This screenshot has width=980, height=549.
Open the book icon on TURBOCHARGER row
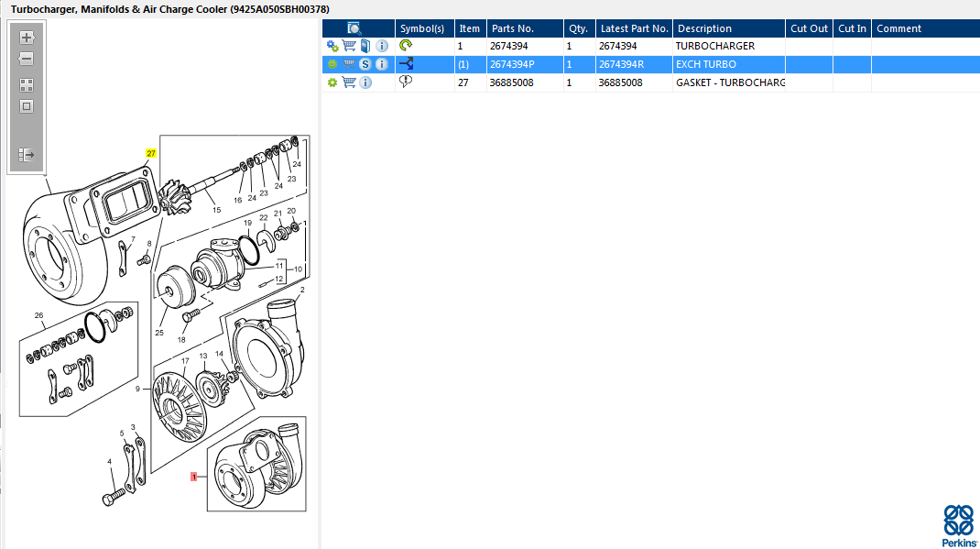pos(365,46)
